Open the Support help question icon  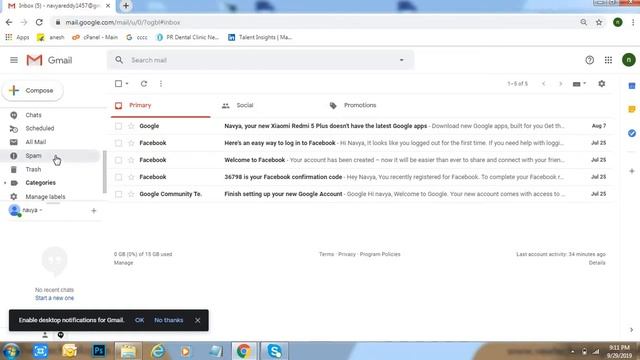coord(589,60)
